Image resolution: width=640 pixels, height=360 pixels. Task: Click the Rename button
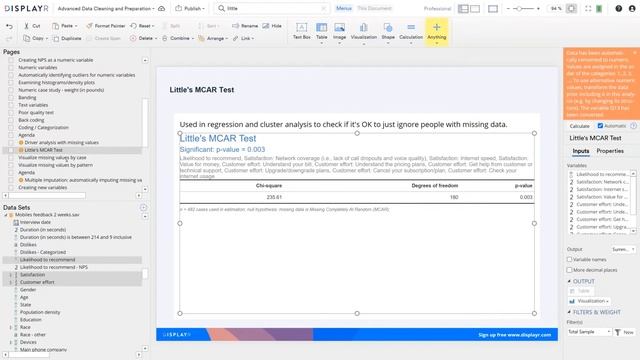click(x=245, y=26)
